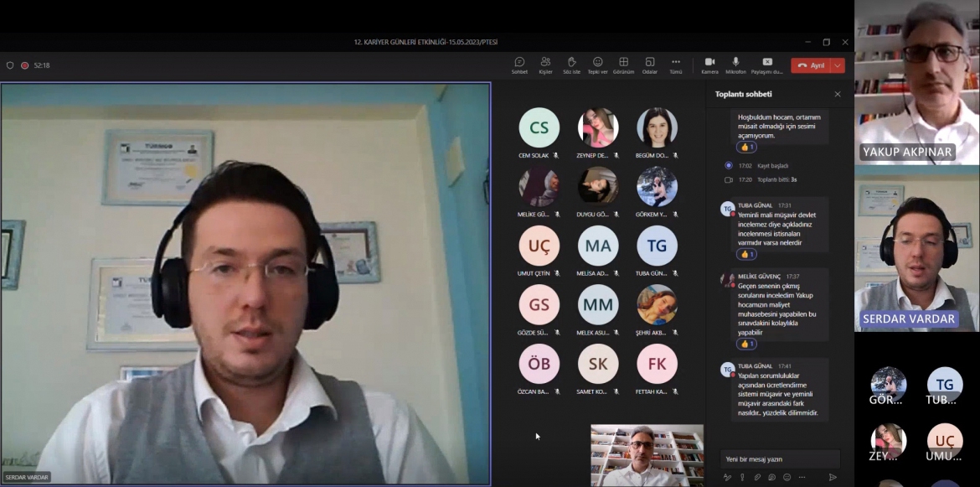Open the Loop components icon in compose bar
This screenshot has width=980, height=487.
772,477
